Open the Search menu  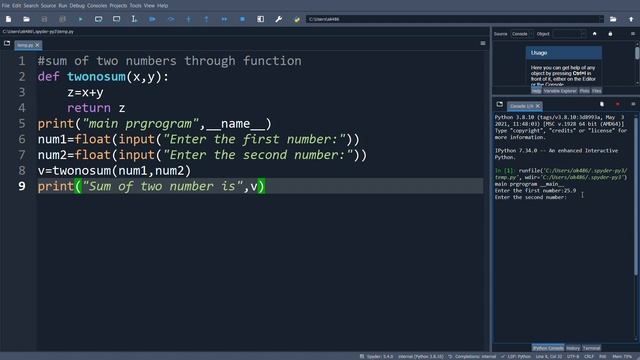click(31, 6)
